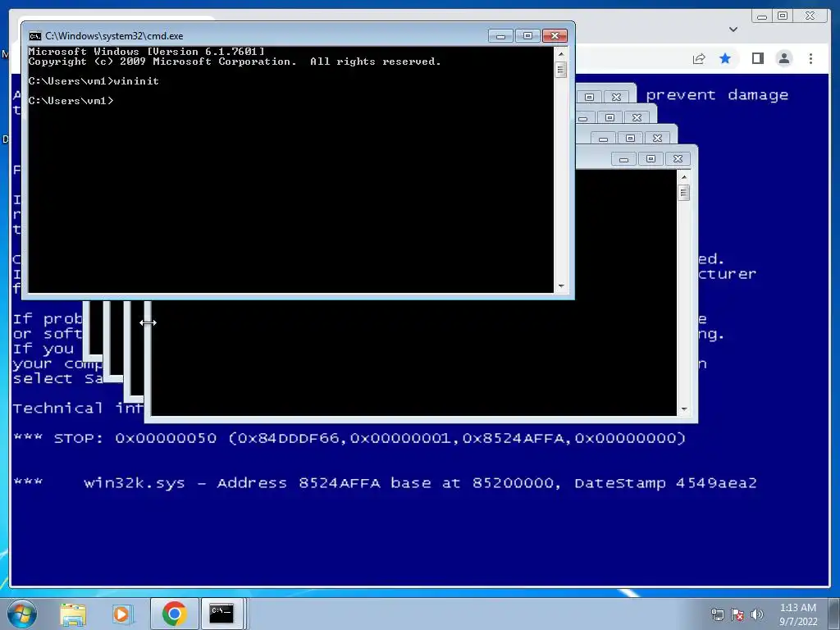Screen dimensions: 840x630
Task: Close the second cmd window behind the front one
Action: [678, 159]
